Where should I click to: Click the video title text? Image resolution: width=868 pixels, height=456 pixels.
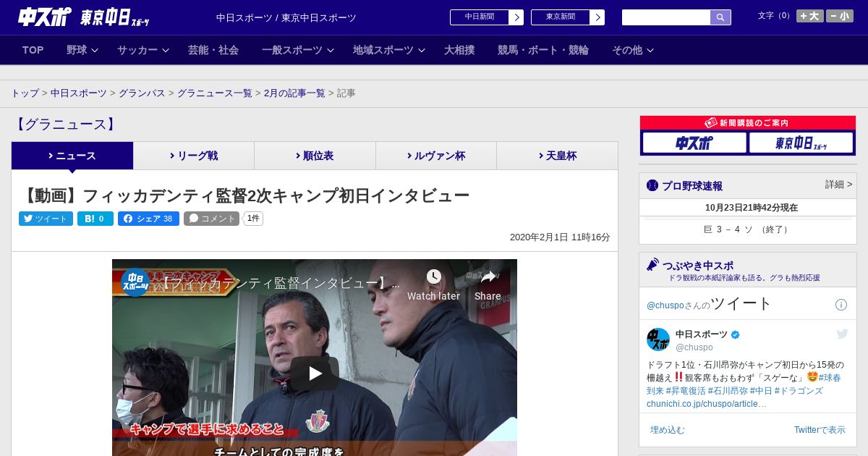pyautogui.click(x=280, y=283)
